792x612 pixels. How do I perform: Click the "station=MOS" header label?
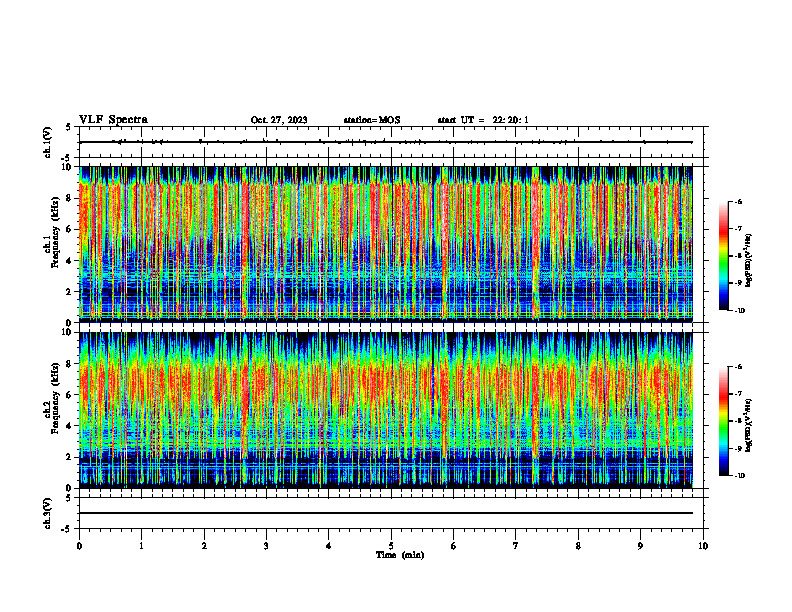click(x=372, y=120)
